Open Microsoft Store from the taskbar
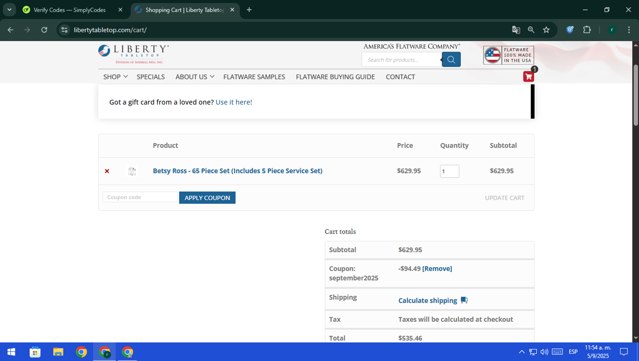 click(35, 352)
